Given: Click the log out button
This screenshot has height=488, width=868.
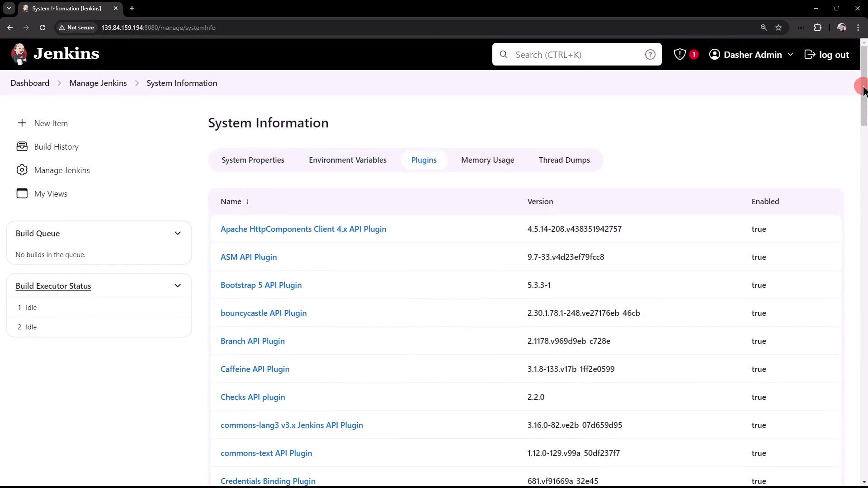Looking at the screenshot, I should click(827, 55).
